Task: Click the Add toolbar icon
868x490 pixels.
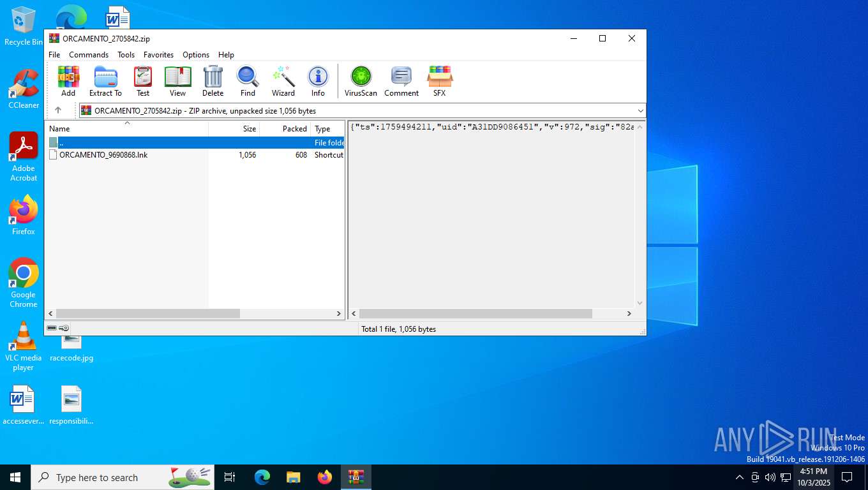Action: [x=68, y=81]
